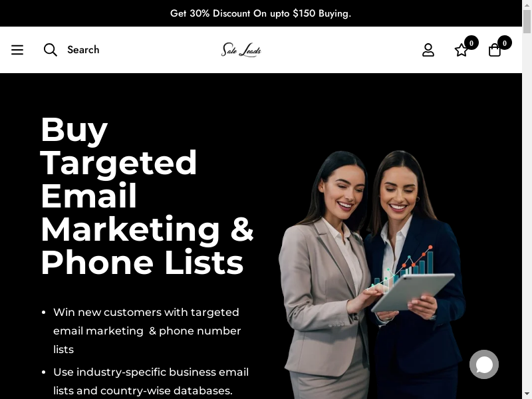Click the wishlist counter badge

(471, 43)
